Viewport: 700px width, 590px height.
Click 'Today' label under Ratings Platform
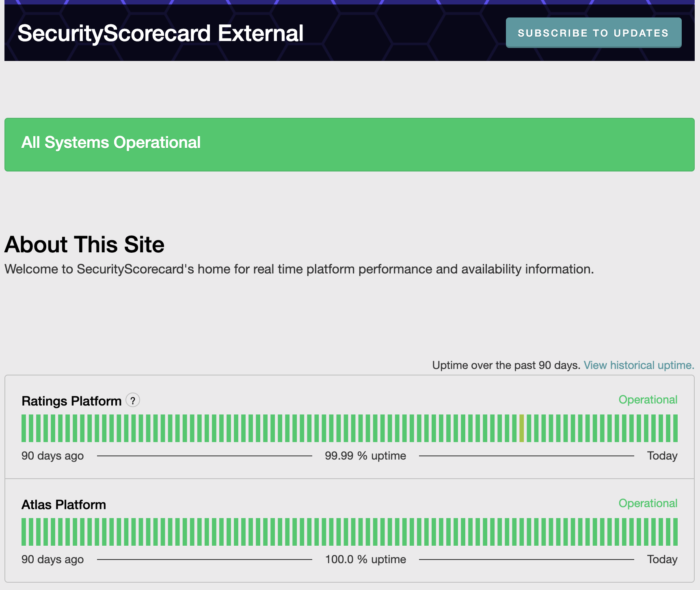[x=662, y=456]
